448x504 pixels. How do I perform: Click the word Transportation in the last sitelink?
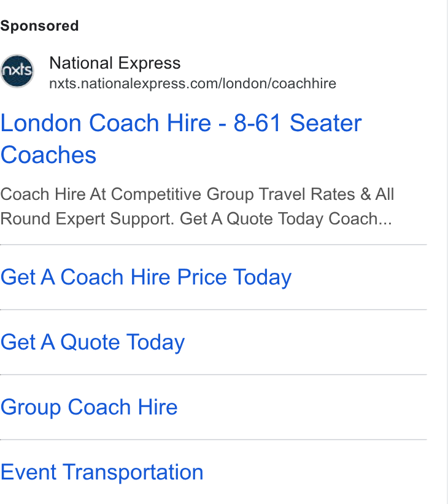pyautogui.click(x=133, y=473)
